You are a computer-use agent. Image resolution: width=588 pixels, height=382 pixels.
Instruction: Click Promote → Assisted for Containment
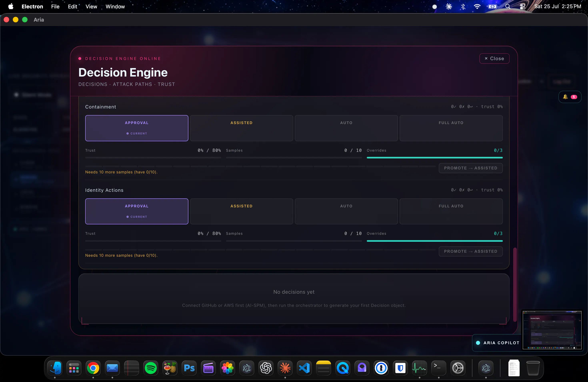[x=471, y=168]
